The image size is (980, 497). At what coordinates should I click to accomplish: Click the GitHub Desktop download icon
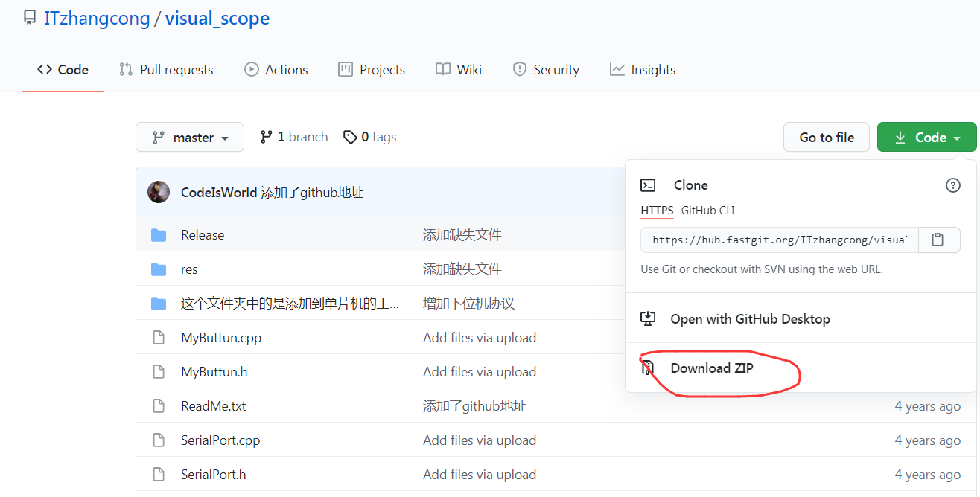pyautogui.click(x=648, y=319)
